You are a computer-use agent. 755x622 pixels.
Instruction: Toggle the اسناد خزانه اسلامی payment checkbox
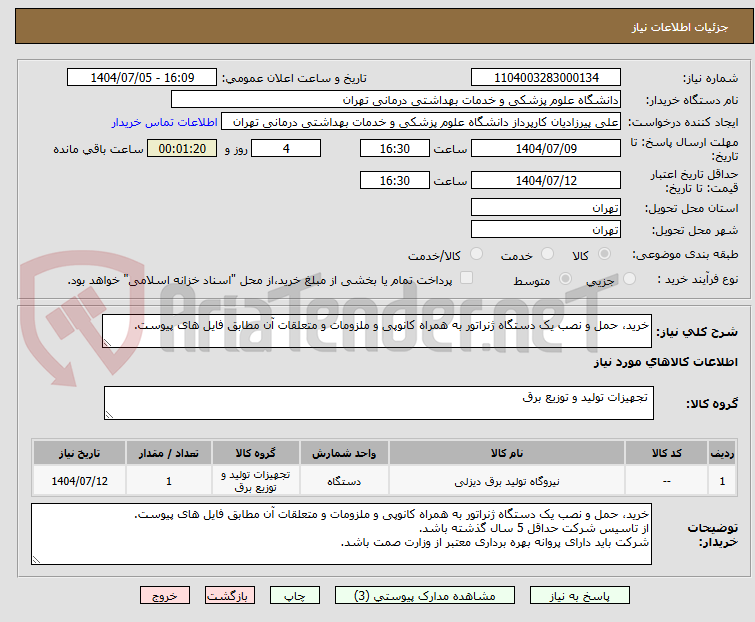pos(466,279)
